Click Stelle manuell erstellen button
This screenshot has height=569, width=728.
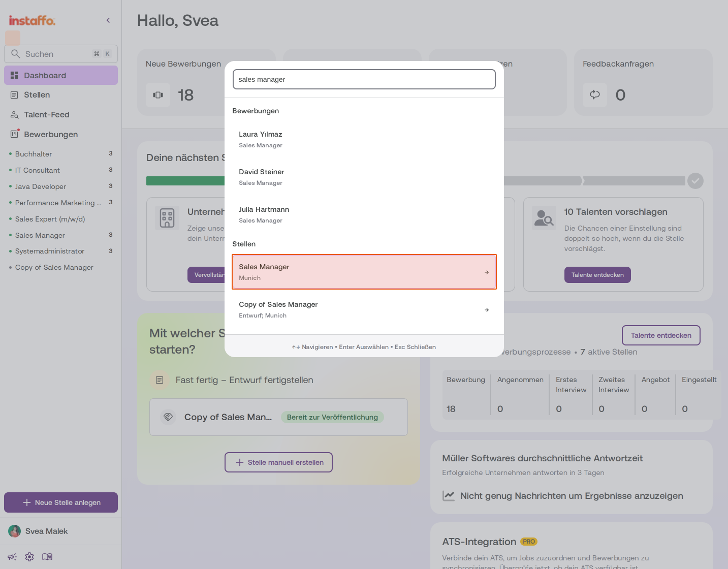[278, 462]
